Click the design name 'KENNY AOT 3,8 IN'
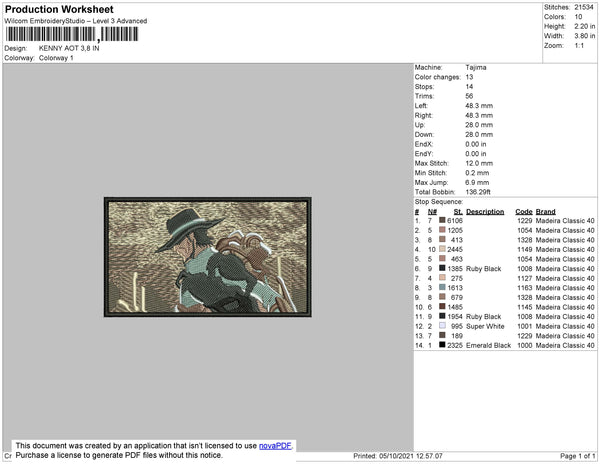600x464 pixels. 69,48
